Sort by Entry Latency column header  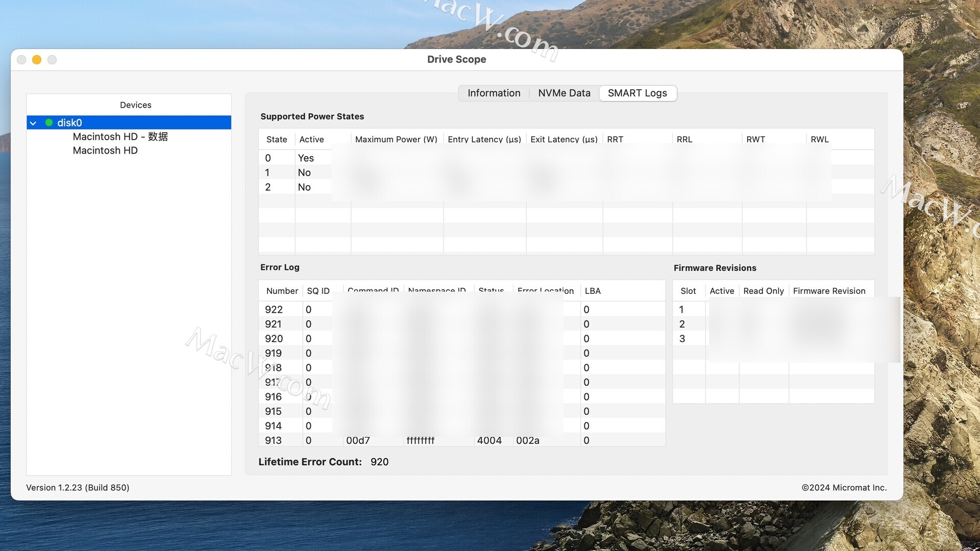coord(484,139)
